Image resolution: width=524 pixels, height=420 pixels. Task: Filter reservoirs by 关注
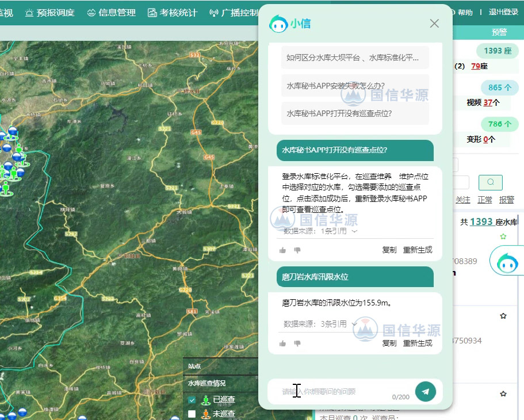(463, 200)
